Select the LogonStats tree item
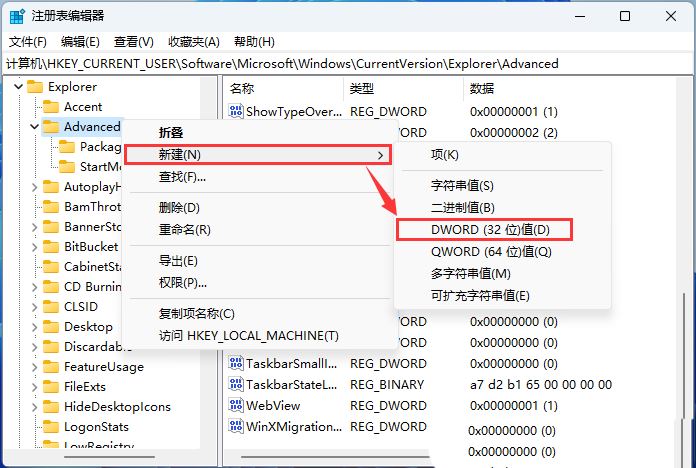696x468 pixels. 96,427
